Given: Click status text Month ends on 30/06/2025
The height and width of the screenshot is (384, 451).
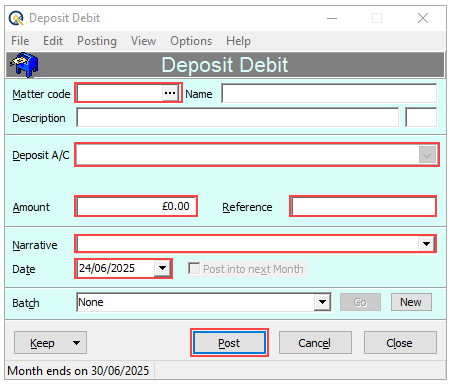Looking at the screenshot, I should 78,371.
